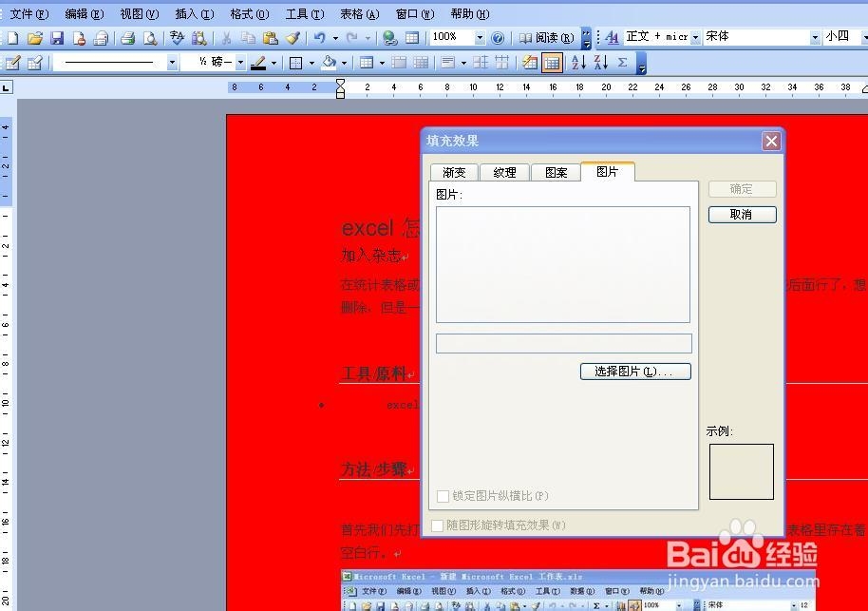Screen dimensions: 868x611
Task: Expand the font dropdown showing 宋体
Action: tap(815, 37)
